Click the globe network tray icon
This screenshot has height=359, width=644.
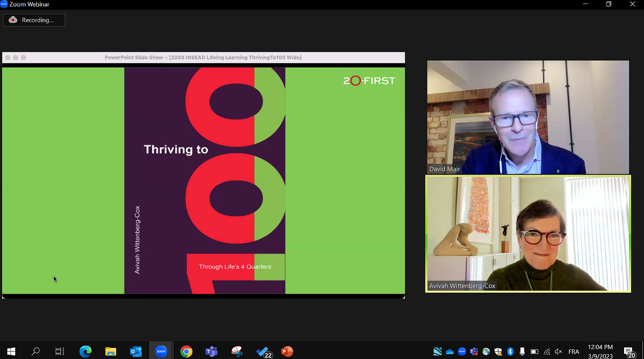pyautogui.click(x=486, y=352)
